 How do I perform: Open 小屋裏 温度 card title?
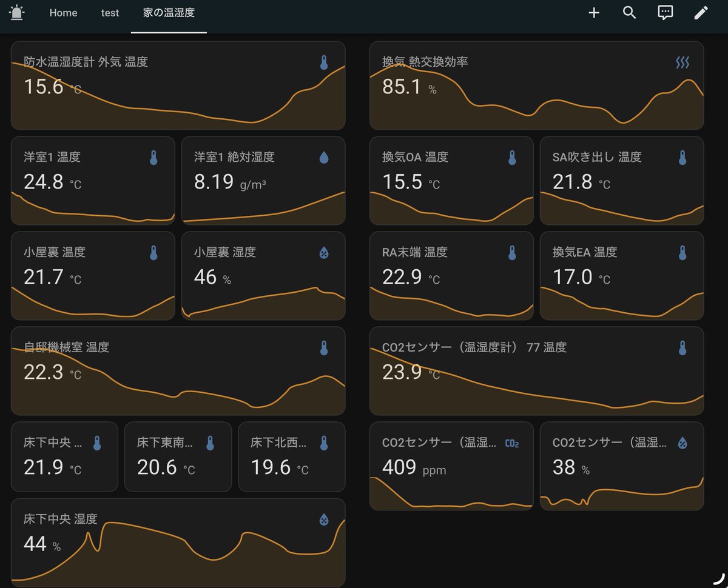pyautogui.click(x=55, y=252)
